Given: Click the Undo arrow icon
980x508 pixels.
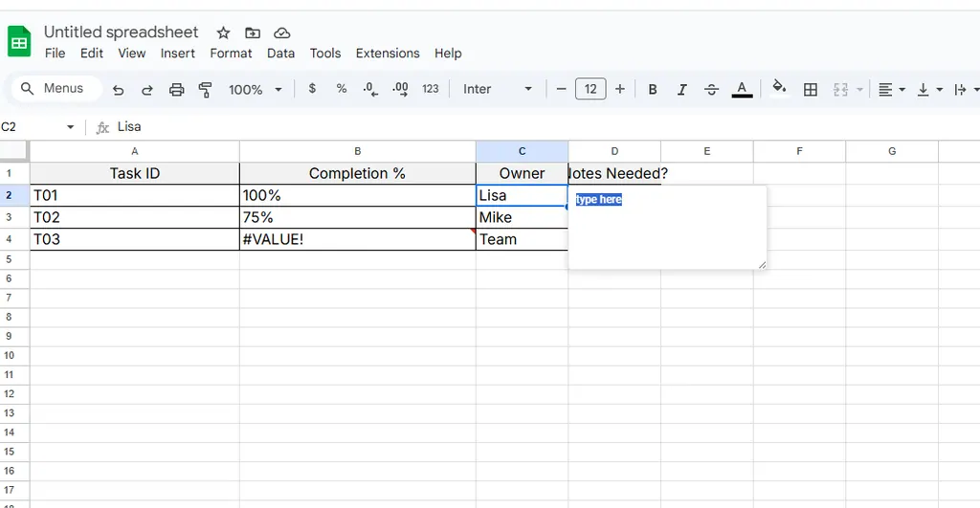Looking at the screenshot, I should pos(119,89).
